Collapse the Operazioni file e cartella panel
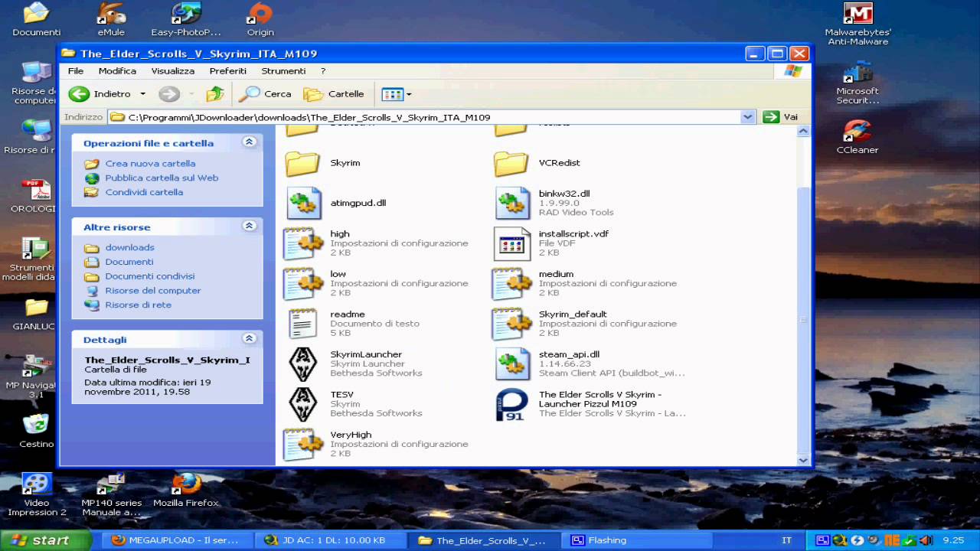Screen dimensions: 980x551 (x=249, y=142)
